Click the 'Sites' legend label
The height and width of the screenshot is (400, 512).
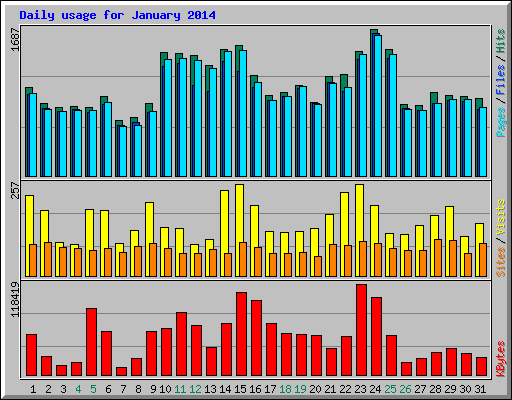click(x=501, y=262)
